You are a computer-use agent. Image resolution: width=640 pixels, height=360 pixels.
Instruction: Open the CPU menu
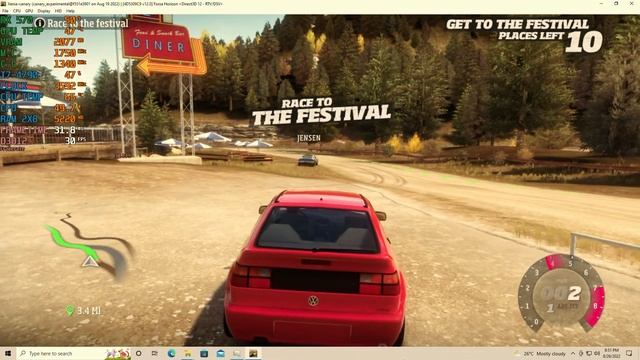coord(17,11)
